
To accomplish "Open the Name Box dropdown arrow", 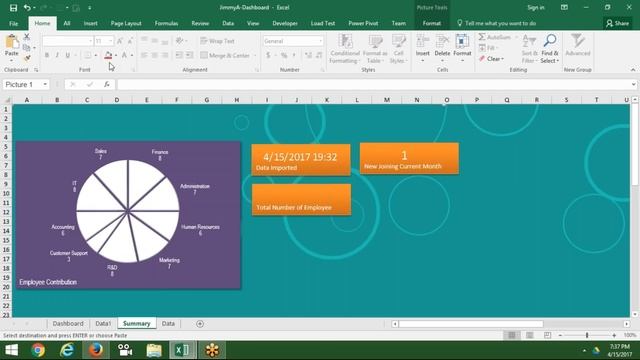I will (x=45, y=84).
